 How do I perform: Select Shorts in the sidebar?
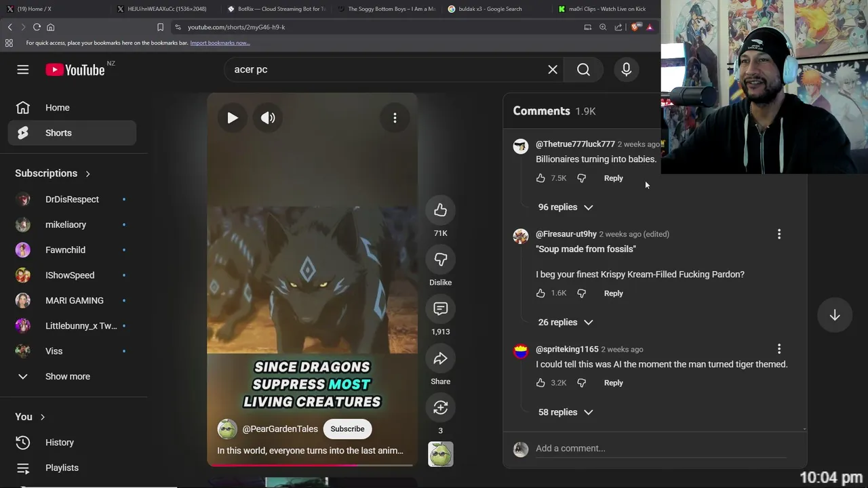pyautogui.click(x=72, y=133)
